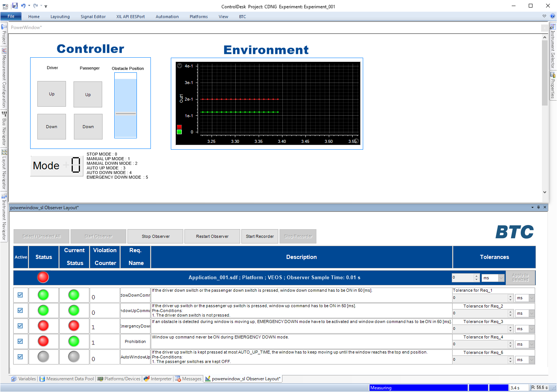Open the Bus Navigator side panel
The width and height of the screenshot is (557, 392).
click(4, 129)
